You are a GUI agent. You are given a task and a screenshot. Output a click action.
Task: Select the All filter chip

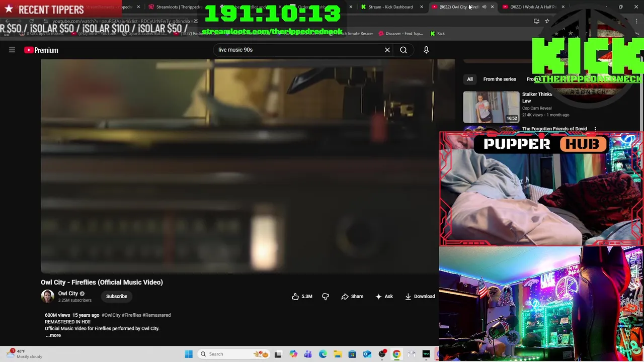(x=470, y=79)
